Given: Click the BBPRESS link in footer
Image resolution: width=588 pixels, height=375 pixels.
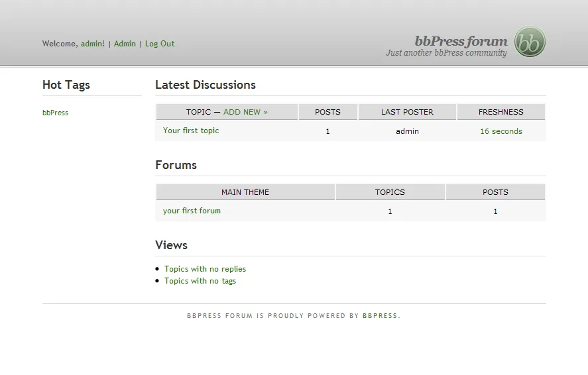Looking at the screenshot, I should [x=380, y=316].
